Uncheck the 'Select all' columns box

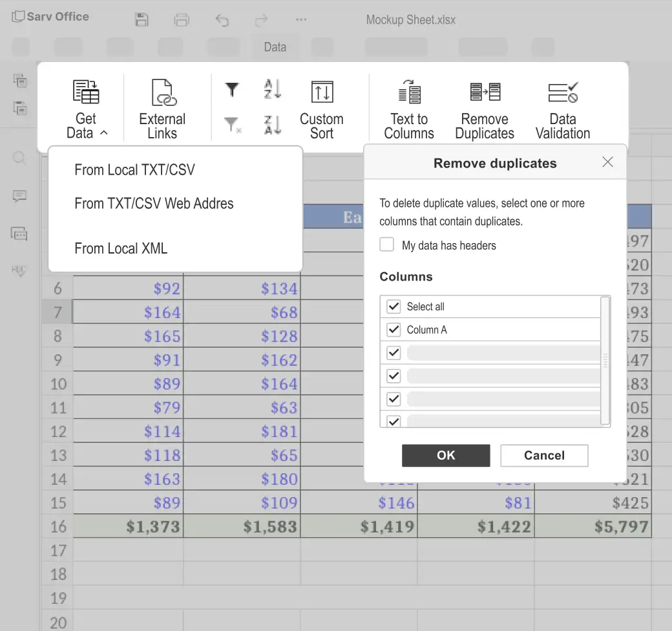tap(393, 306)
